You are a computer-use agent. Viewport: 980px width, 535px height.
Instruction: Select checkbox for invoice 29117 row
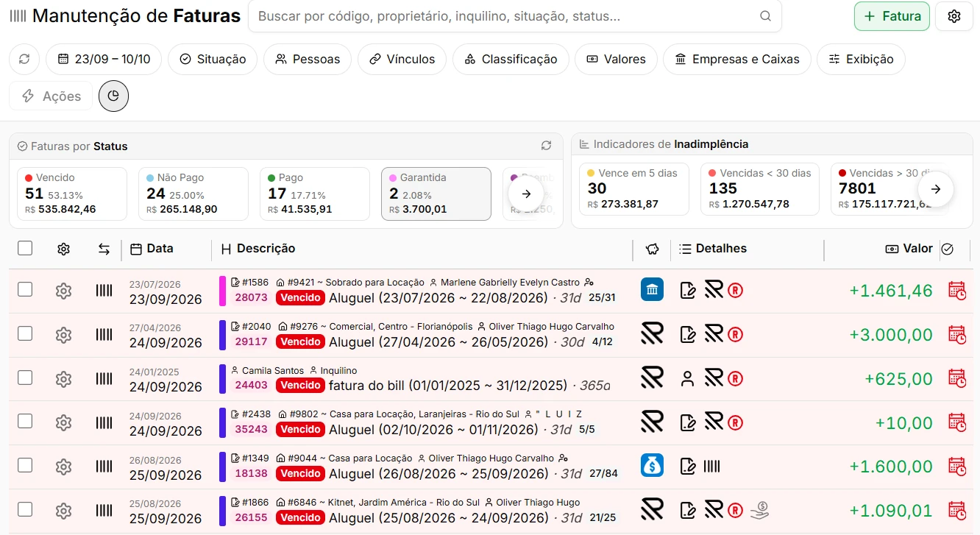coord(25,333)
